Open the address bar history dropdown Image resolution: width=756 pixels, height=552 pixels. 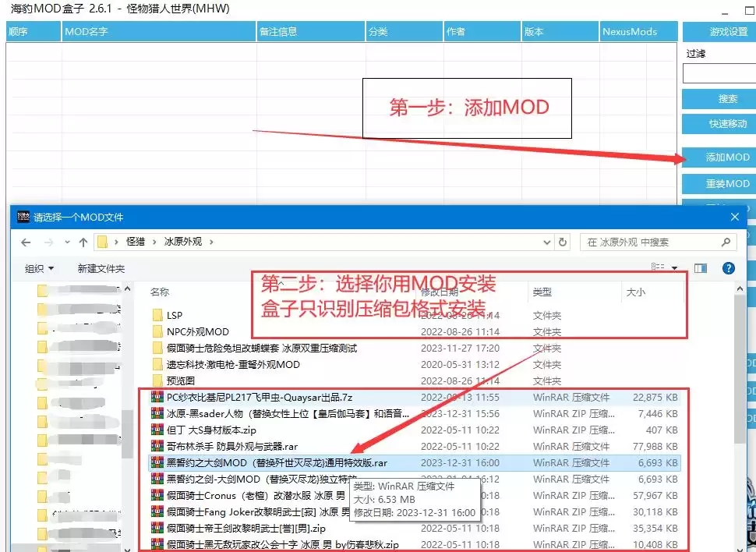(x=547, y=242)
